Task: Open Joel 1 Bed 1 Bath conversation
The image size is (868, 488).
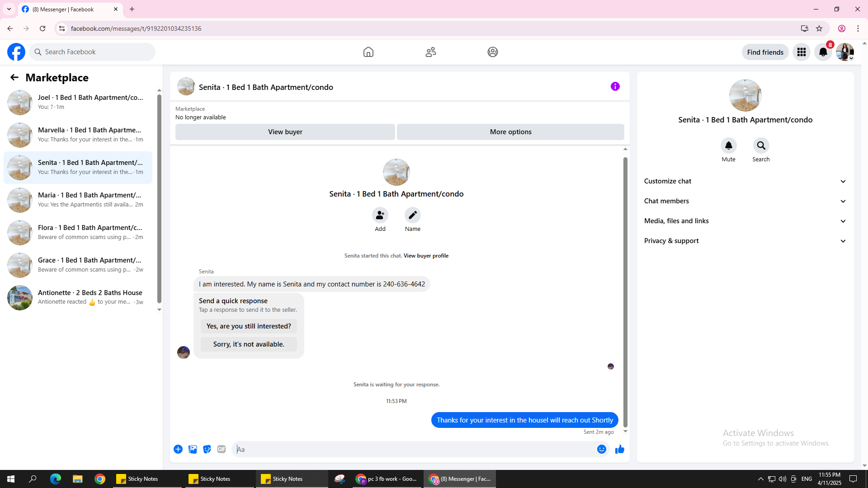Action: tap(78, 103)
